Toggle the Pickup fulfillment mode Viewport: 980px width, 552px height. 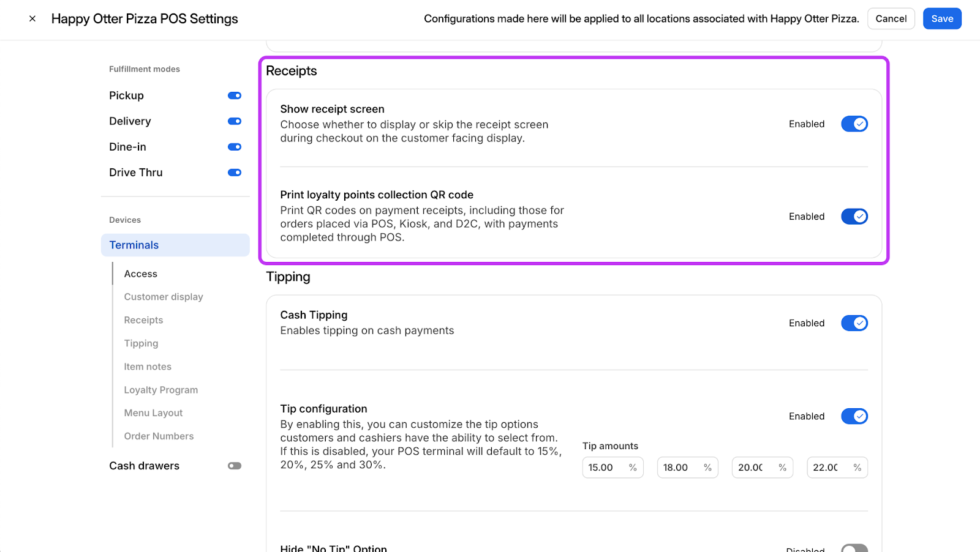click(x=235, y=95)
